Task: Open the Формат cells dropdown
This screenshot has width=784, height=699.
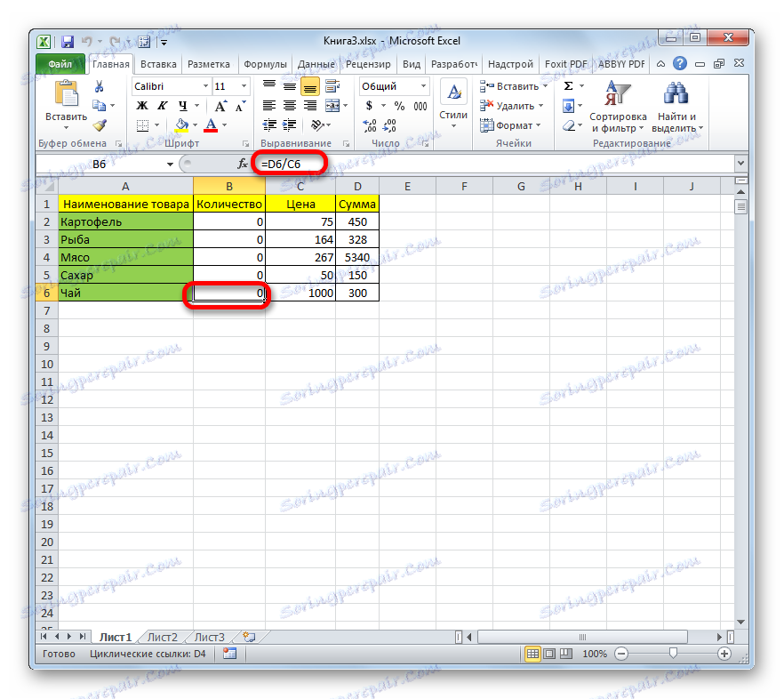Action: tap(510, 125)
